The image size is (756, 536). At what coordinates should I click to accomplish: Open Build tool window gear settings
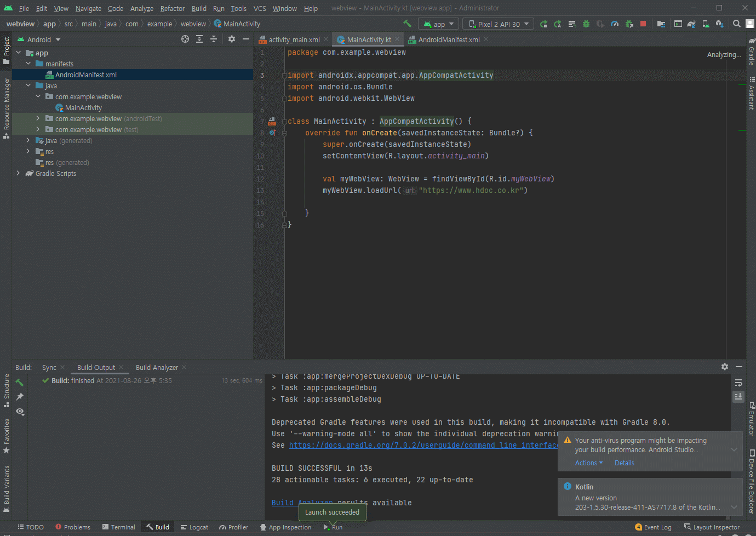pyautogui.click(x=725, y=367)
